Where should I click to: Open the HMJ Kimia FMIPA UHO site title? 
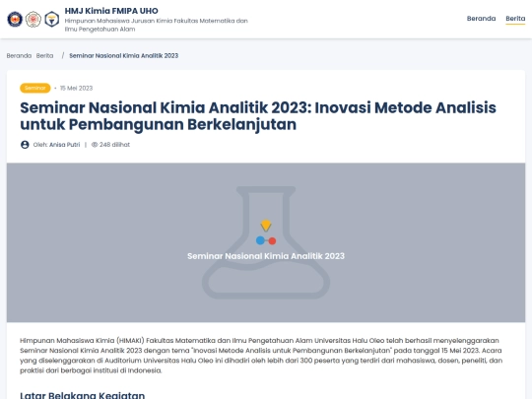click(x=111, y=11)
